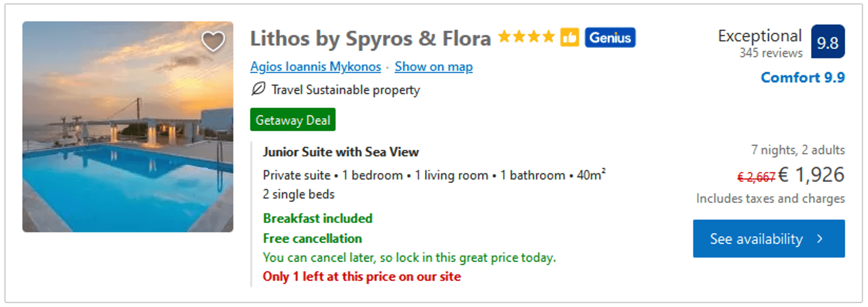Click the blue Genius badge
The height and width of the screenshot is (307, 868).
click(610, 38)
